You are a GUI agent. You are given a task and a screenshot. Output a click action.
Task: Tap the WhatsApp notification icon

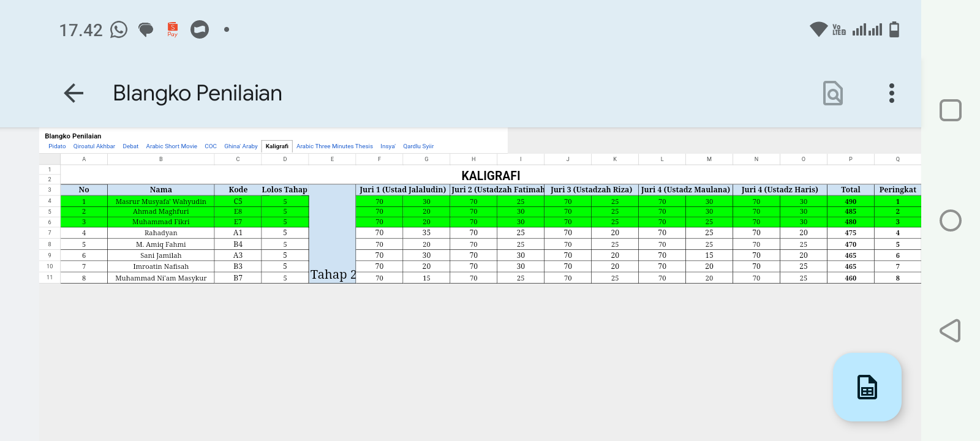(119, 29)
